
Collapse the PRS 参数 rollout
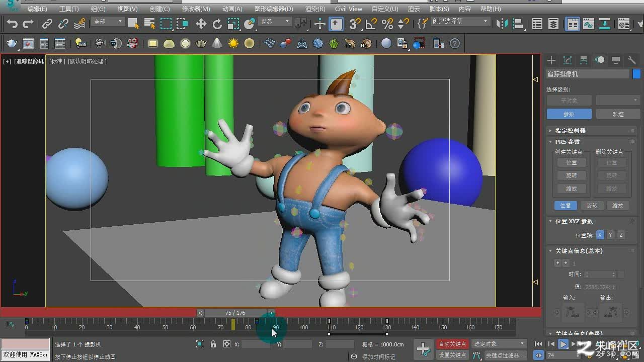(x=592, y=142)
